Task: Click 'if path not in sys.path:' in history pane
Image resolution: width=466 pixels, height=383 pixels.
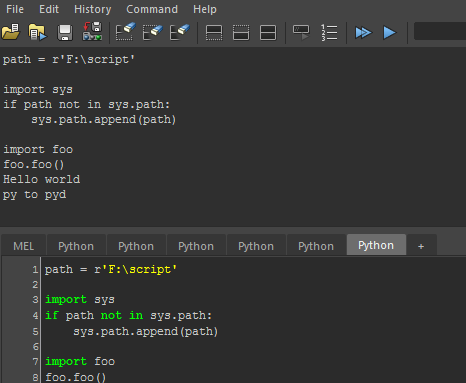Action: [87, 104]
